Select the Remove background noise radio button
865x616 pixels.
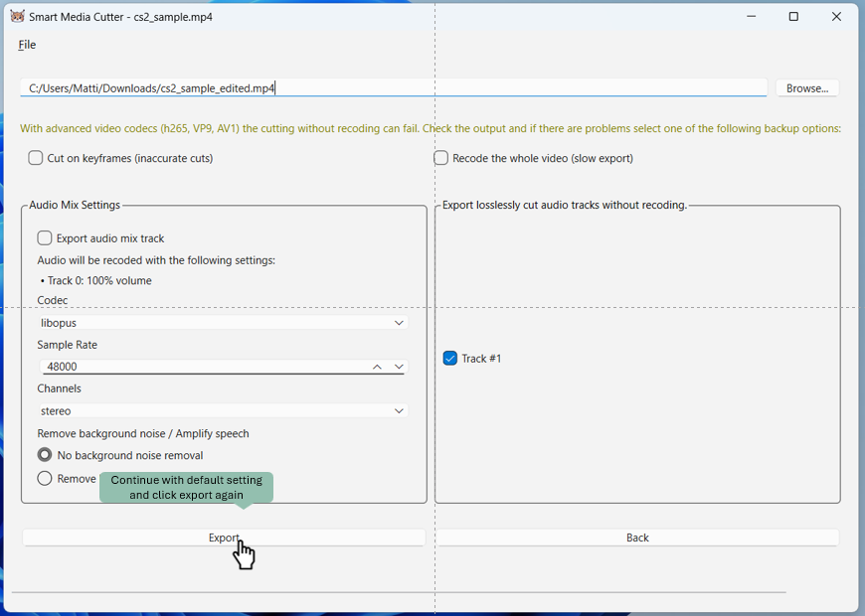point(45,479)
